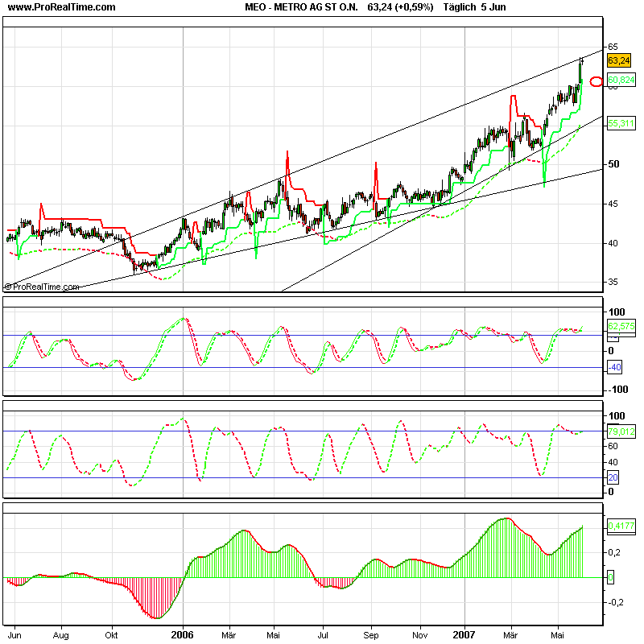
Task: Click the 60 stochastic axis label
Action: [x=613, y=446]
